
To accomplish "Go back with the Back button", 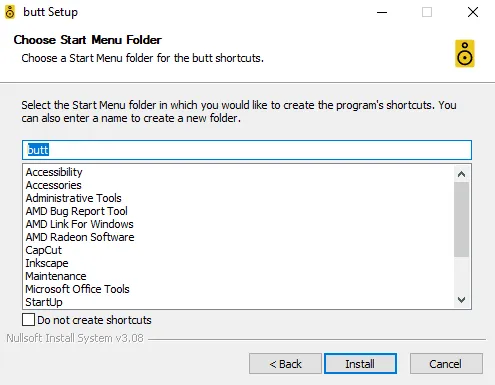I will [x=285, y=364].
